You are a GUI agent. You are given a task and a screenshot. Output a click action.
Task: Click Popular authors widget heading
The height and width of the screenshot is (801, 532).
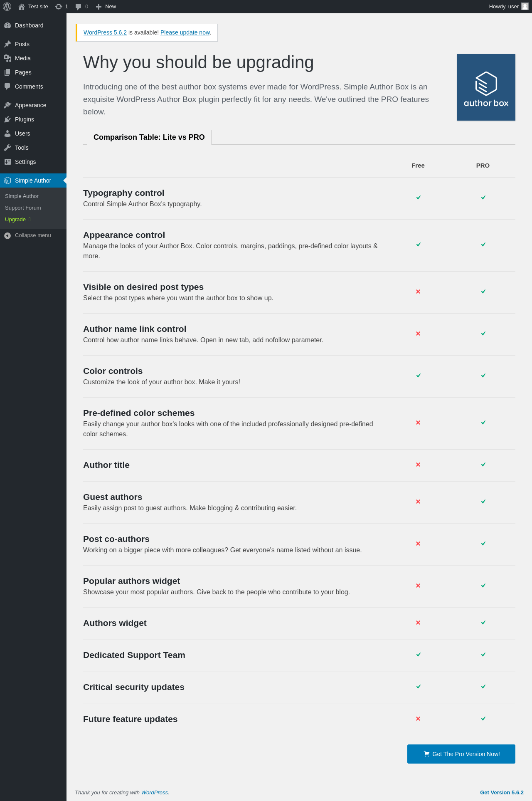(132, 581)
